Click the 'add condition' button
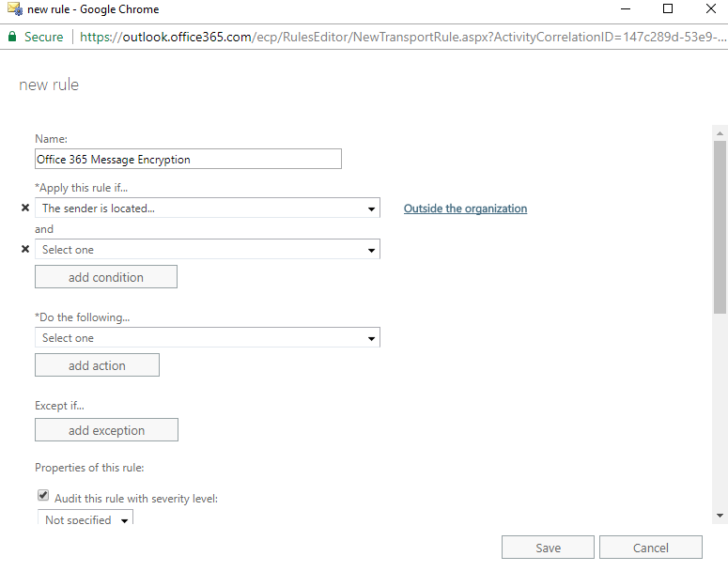The image size is (728, 587). [106, 277]
